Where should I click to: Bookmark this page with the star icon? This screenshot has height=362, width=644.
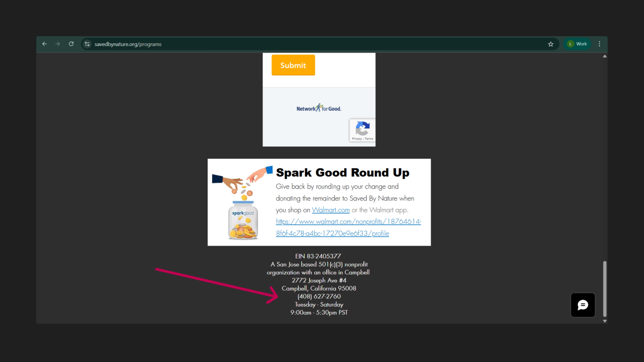point(550,44)
